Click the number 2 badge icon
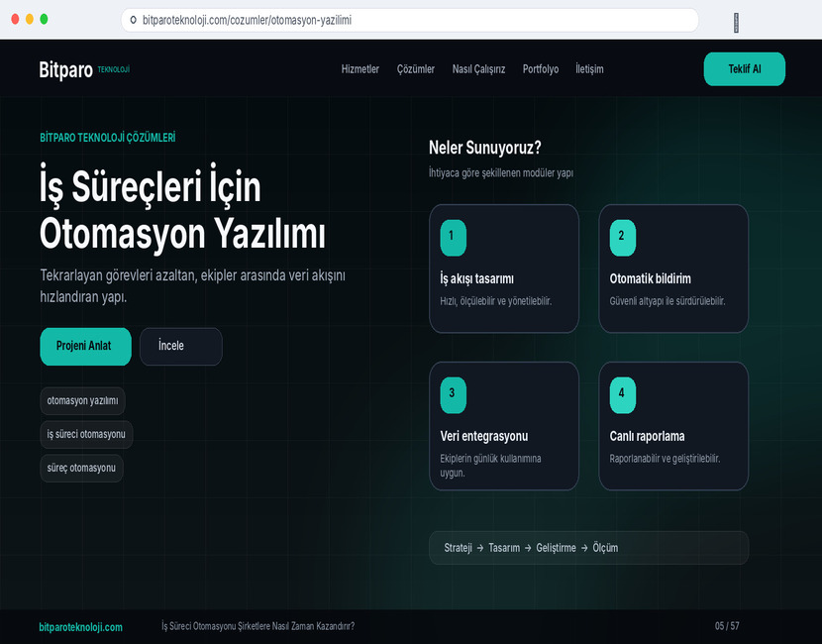822x644 pixels. point(622,238)
